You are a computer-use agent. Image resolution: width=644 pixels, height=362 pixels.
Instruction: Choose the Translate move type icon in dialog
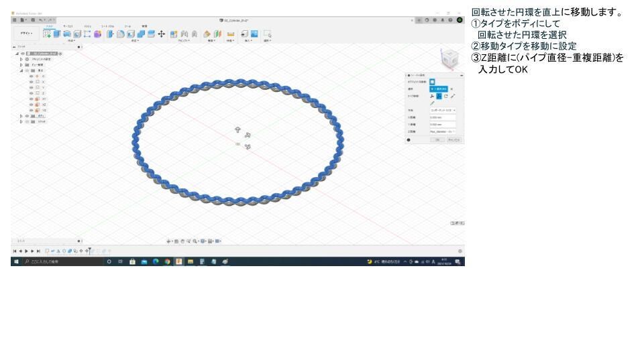point(439,96)
